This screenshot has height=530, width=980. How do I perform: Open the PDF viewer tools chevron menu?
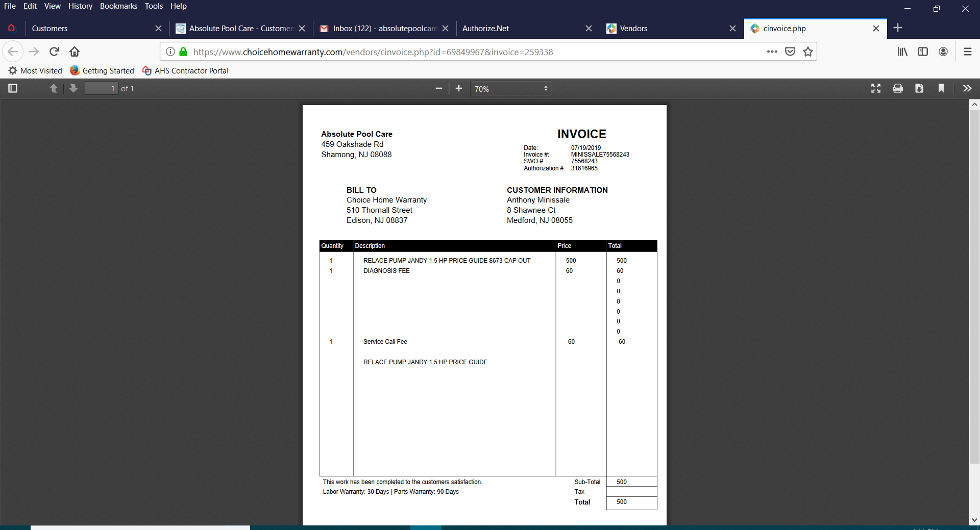tap(967, 88)
